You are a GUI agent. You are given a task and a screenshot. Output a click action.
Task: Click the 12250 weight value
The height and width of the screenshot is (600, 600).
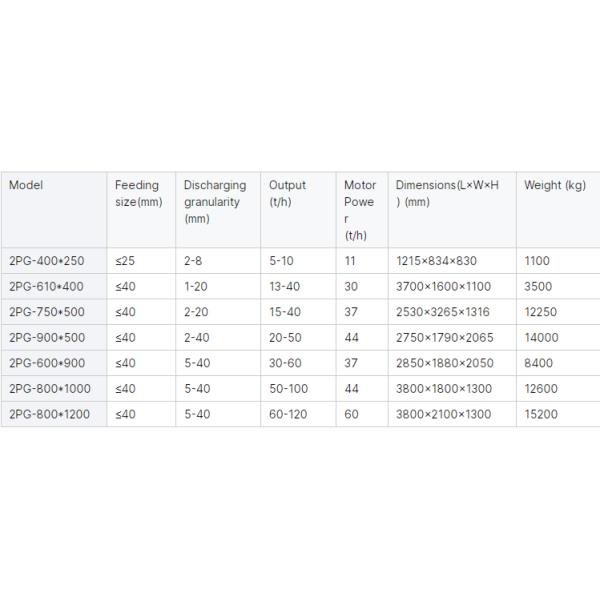[x=541, y=312]
